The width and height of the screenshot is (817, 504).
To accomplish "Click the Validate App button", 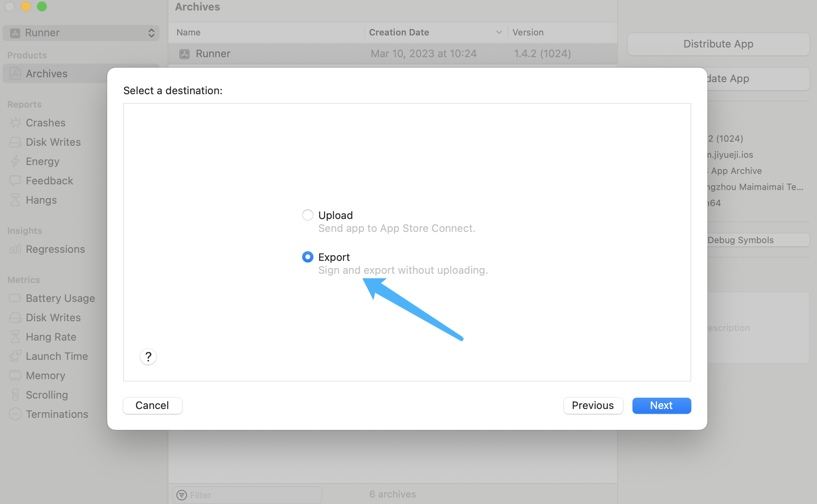I will (x=758, y=78).
